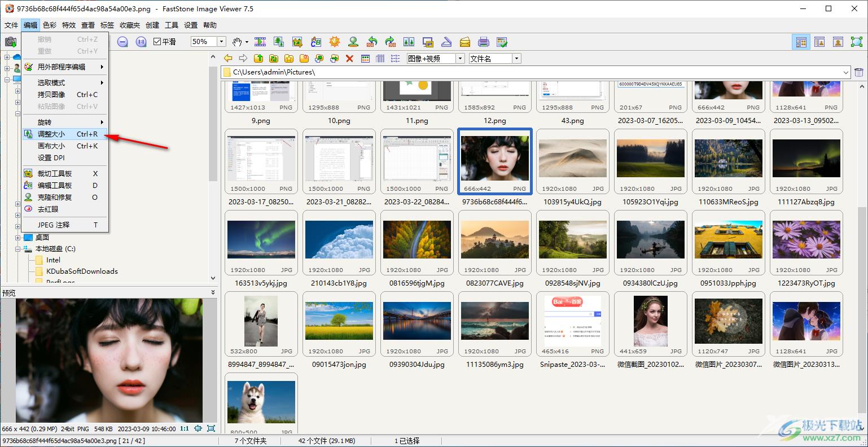Viewport: 868px width, 447px height.
Task: Click the actual size 1:1 magnifier icon
Action: tap(141, 42)
